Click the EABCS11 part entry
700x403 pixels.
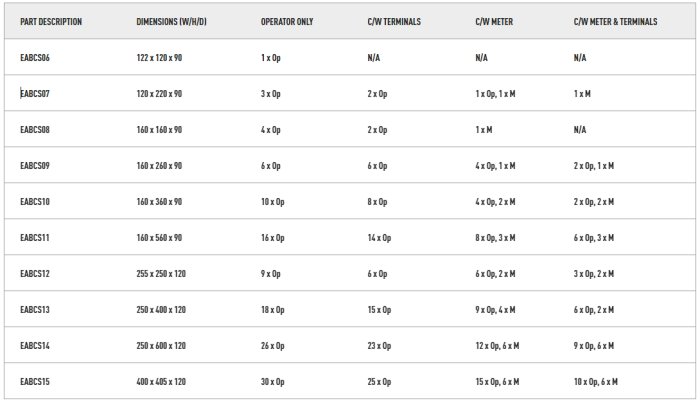pos(35,238)
